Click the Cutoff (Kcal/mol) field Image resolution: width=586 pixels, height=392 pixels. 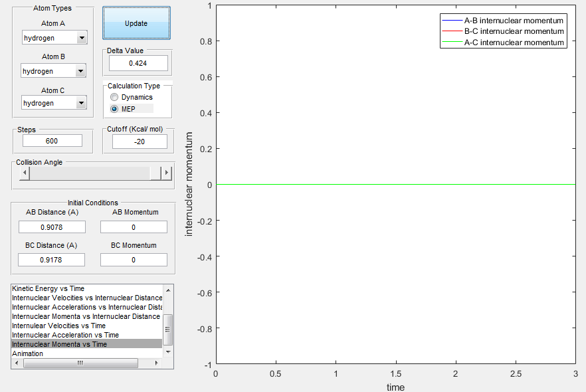coord(140,142)
